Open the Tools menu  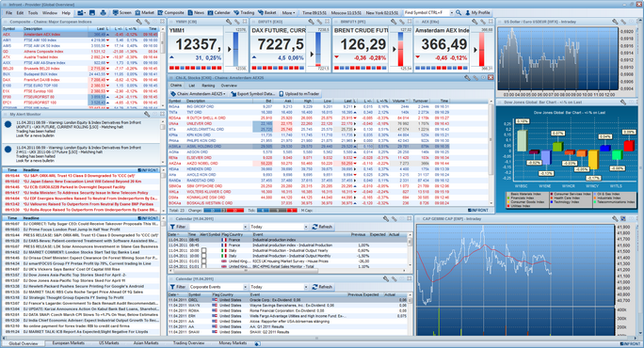pos(33,13)
